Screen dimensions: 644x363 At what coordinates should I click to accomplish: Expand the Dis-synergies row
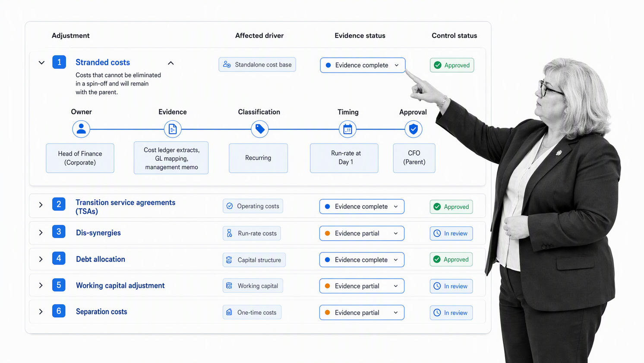pos(41,232)
